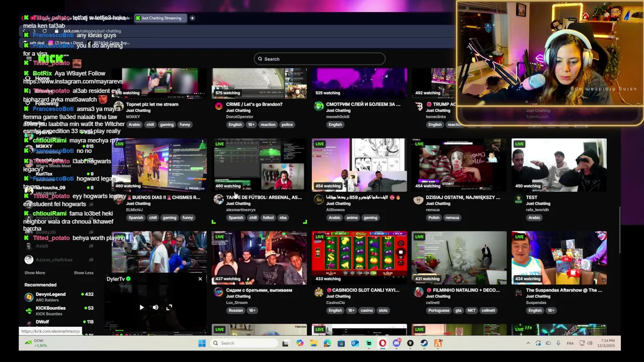Image resolution: width=644 pixels, height=362 pixels.
Task: Open DevynLegend recommended channel
Action: pyautogui.click(x=59, y=297)
